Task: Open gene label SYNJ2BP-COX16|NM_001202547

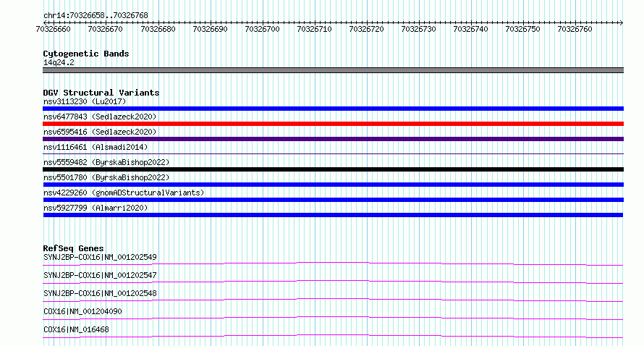Action: tap(100, 275)
